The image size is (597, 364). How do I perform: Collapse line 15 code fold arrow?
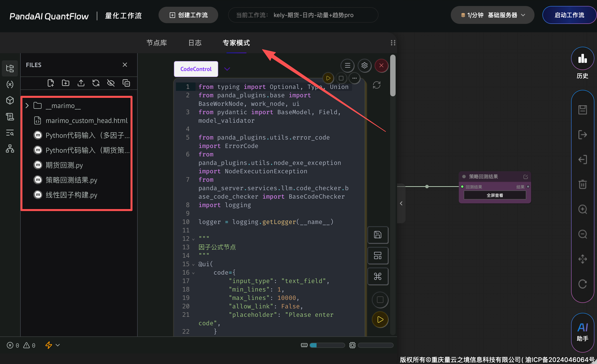tap(193, 265)
